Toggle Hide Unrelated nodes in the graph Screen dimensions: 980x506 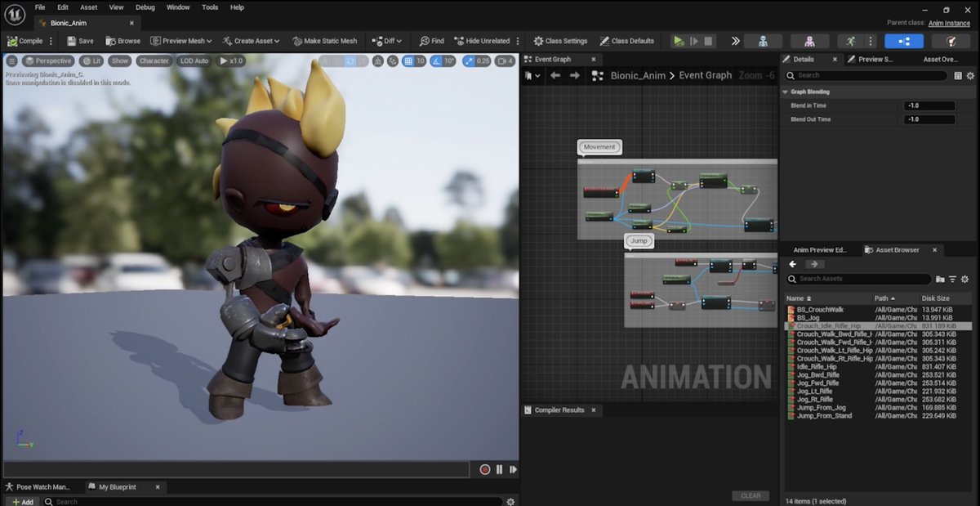[482, 40]
